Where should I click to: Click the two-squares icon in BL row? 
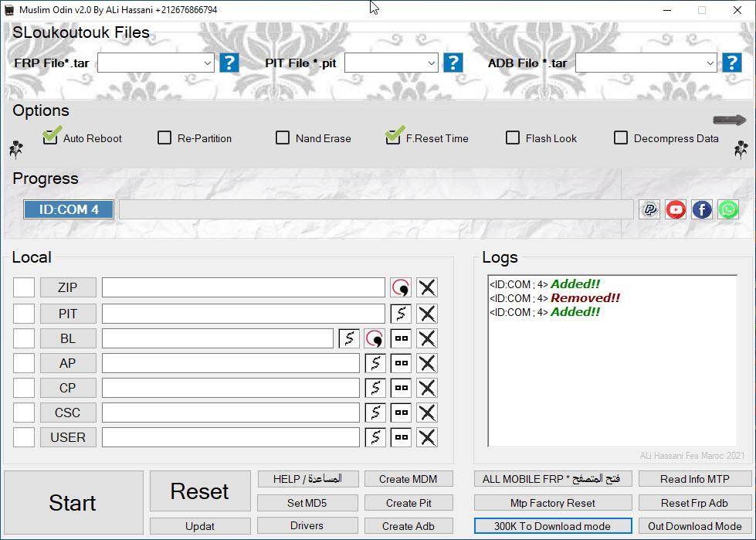(401, 338)
